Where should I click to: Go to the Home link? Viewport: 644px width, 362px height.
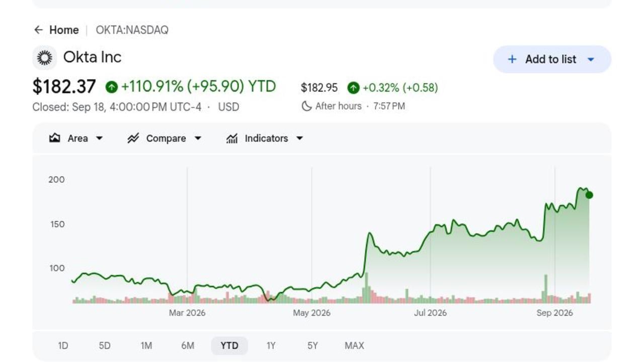(64, 30)
